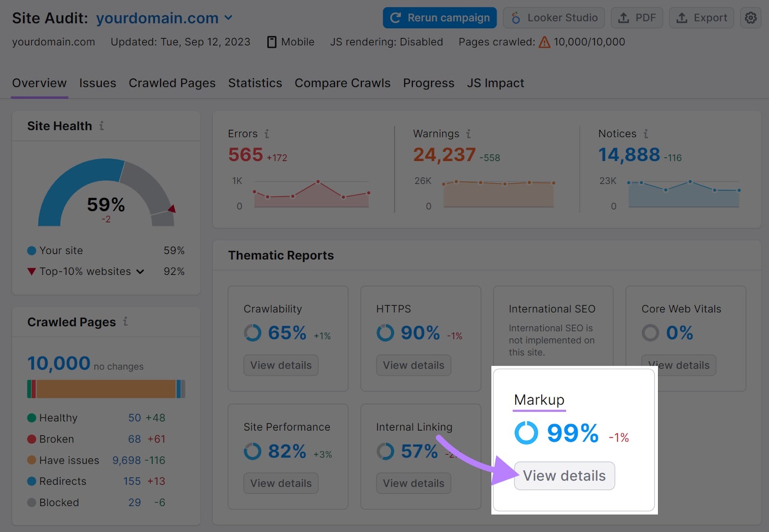Open the Statistics tab
Image resolution: width=769 pixels, height=532 pixels.
point(255,83)
